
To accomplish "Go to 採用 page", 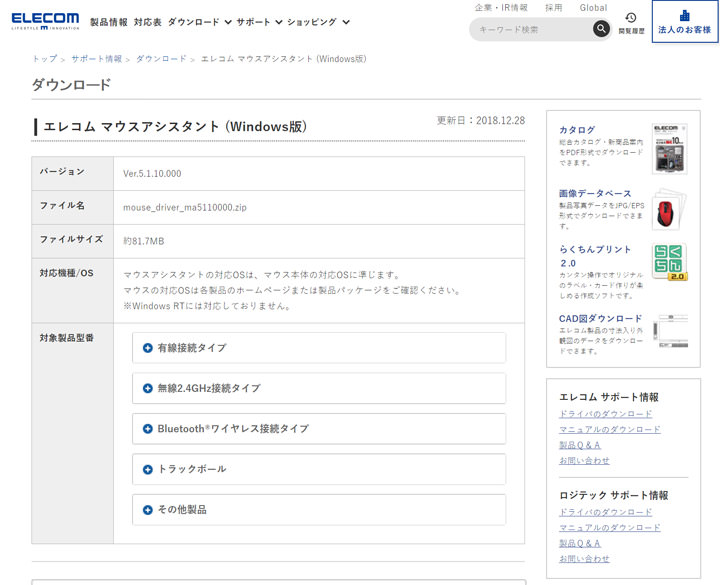I will pos(553,7).
